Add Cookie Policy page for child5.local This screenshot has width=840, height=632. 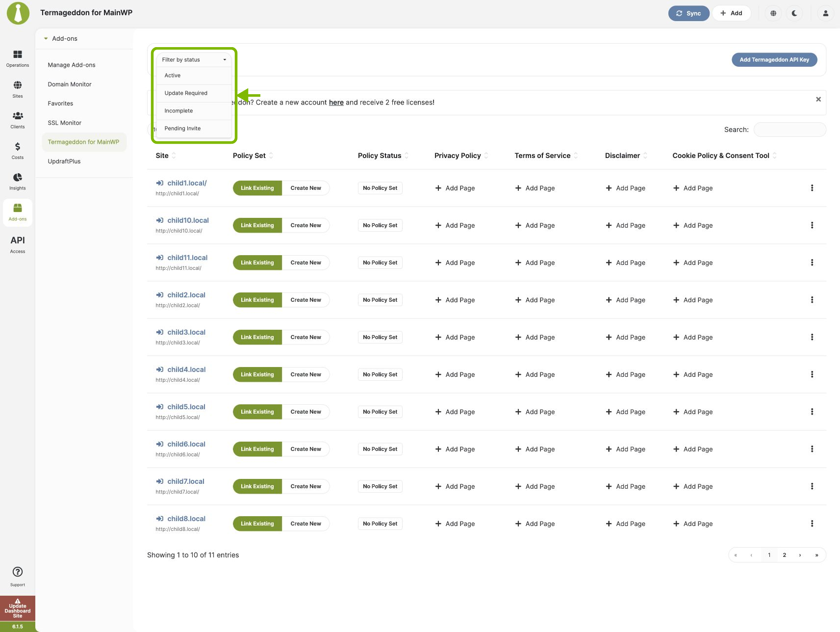coord(693,412)
